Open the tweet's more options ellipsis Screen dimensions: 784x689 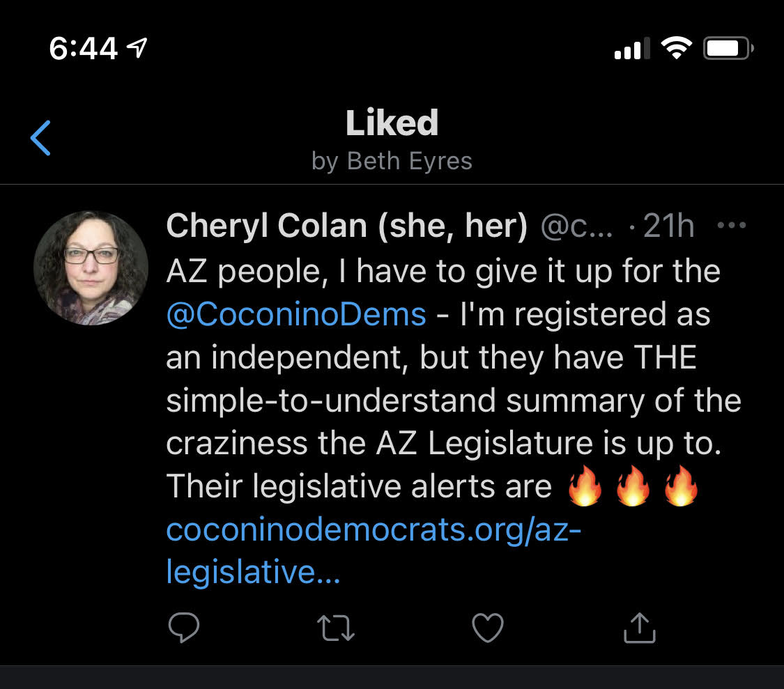(731, 226)
